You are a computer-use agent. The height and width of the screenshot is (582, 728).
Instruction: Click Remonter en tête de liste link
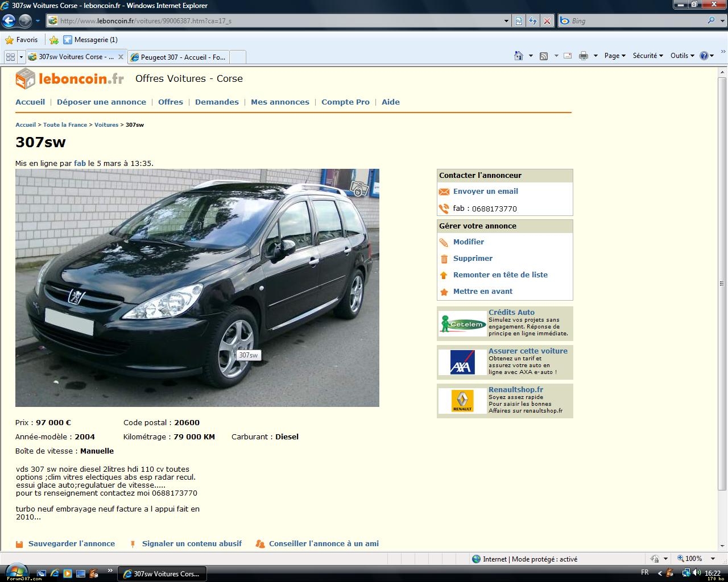pos(500,275)
